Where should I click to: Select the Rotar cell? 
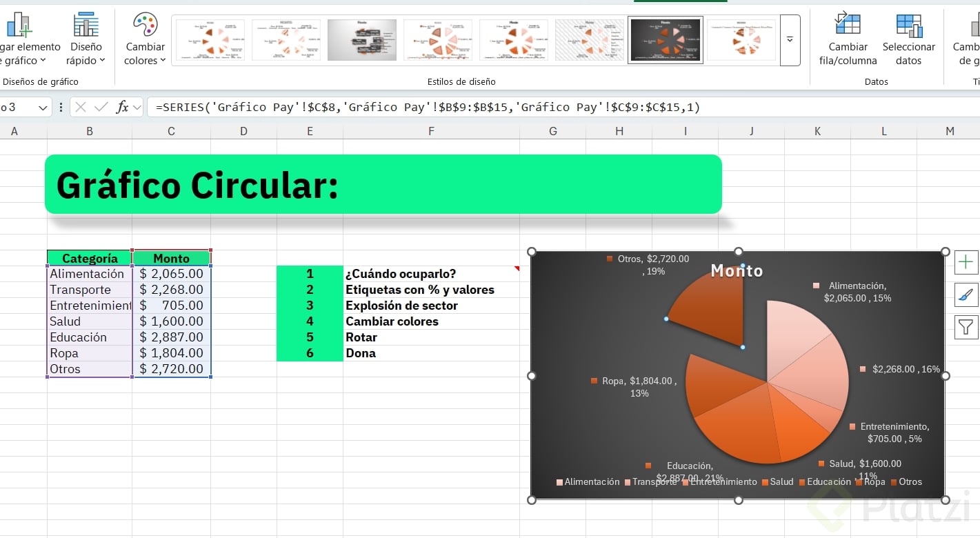coord(431,337)
